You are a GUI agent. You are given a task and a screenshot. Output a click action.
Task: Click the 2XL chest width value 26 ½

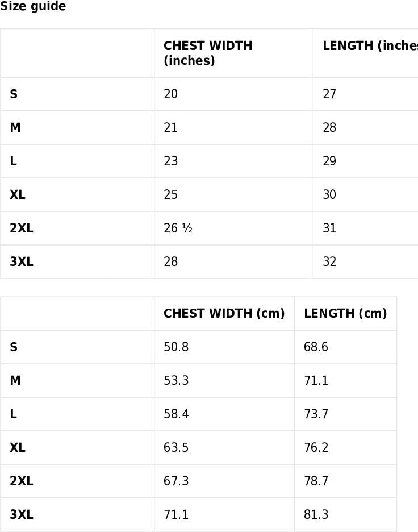tap(178, 228)
